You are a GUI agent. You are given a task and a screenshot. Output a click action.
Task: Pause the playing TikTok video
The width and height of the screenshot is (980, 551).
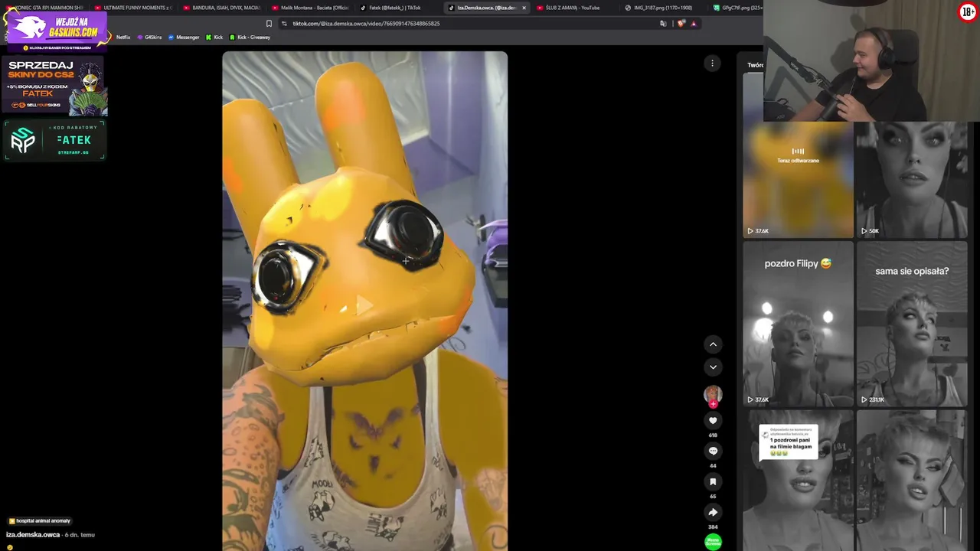click(364, 301)
